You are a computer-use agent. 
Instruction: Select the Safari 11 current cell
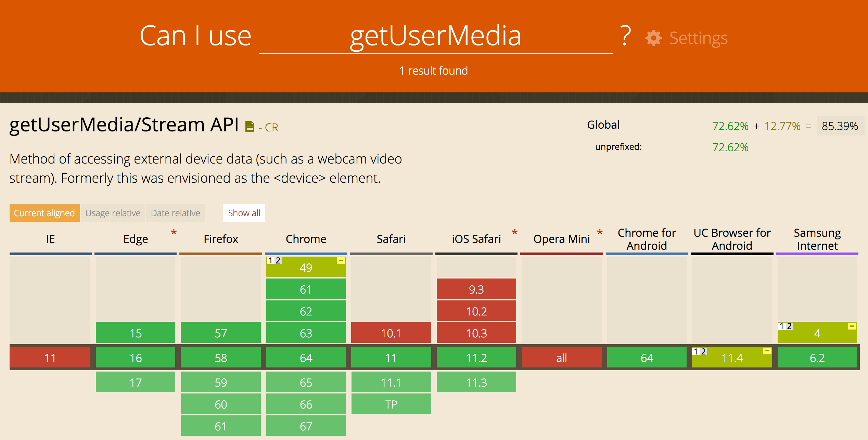click(x=391, y=358)
